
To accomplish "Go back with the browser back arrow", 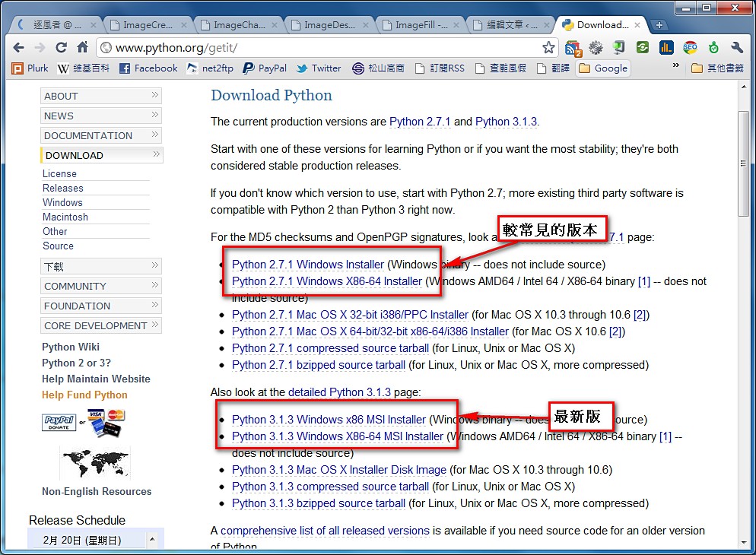I will [x=19, y=48].
